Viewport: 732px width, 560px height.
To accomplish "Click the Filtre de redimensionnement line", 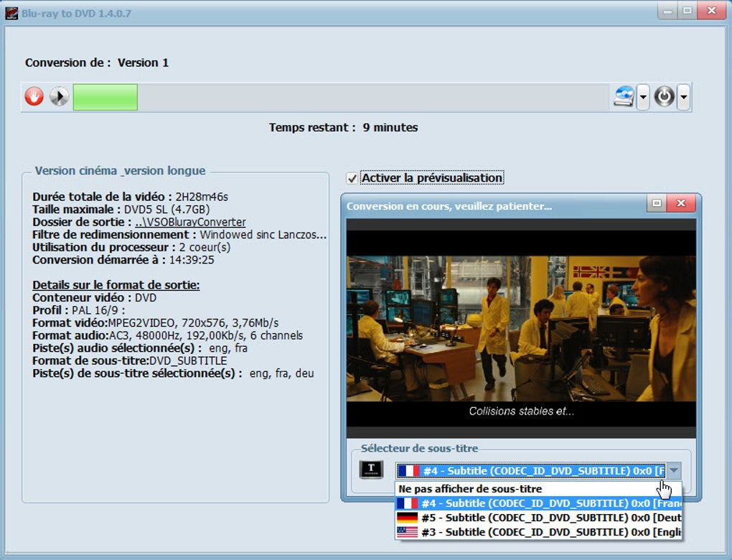I will tap(179, 235).
